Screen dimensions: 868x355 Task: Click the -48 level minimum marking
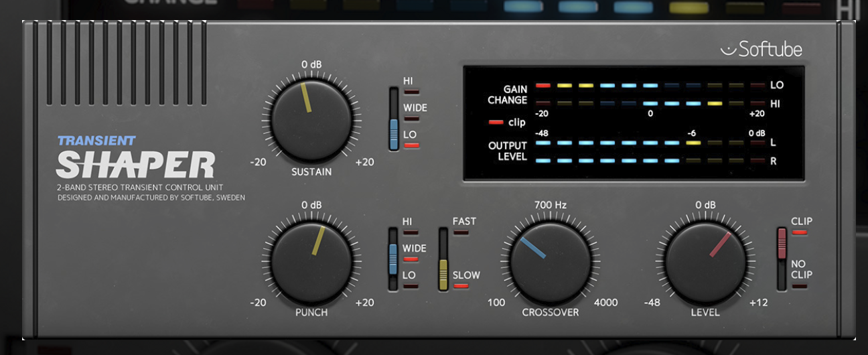pos(652,303)
